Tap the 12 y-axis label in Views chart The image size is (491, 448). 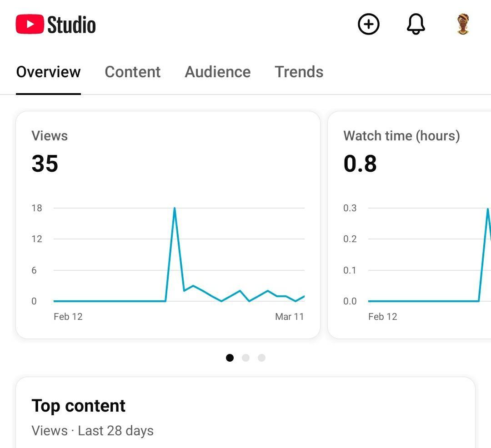tap(37, 239)
